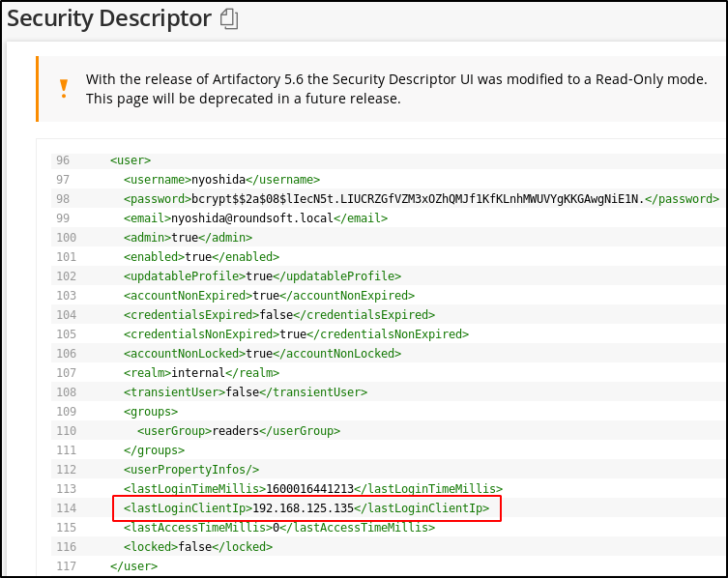The image size is (728, 578).
Task: Click the opening groups tag on line 109
Action: click(151, 412)
